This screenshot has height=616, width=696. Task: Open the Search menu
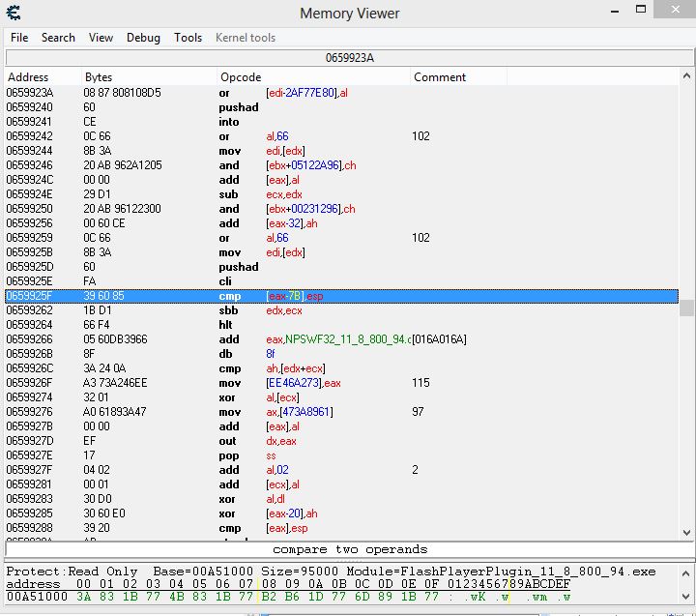pos(58,38)
